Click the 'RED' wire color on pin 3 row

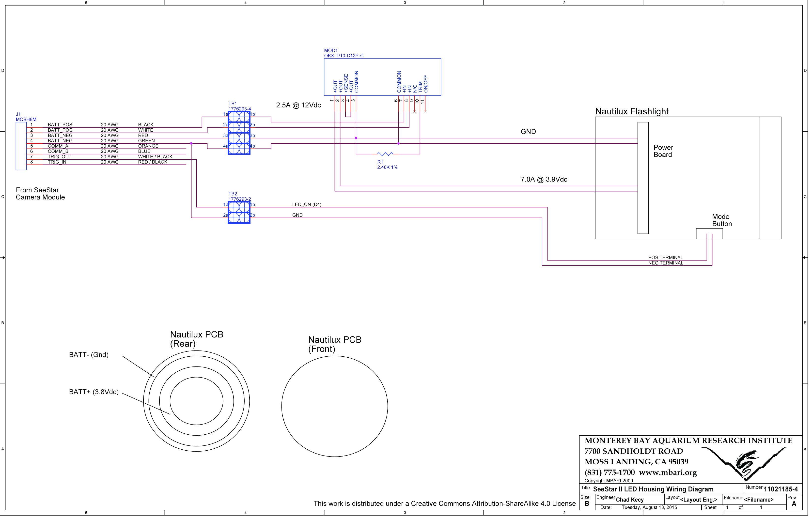[x=143, y=136]
